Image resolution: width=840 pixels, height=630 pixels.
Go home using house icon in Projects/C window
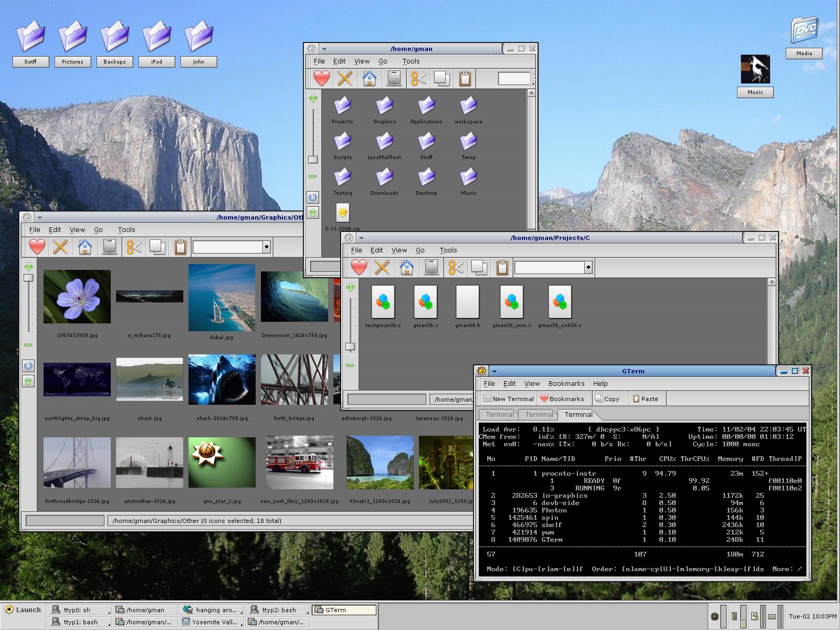[x=407, y=267]
